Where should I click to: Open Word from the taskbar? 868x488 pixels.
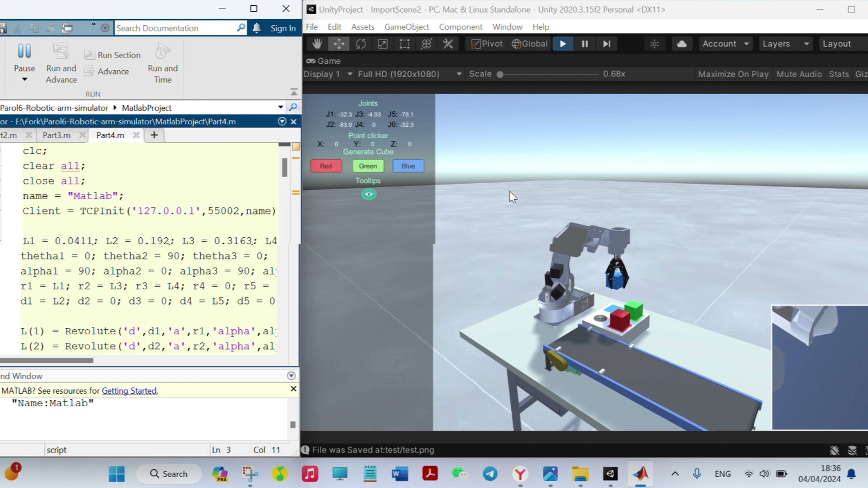tap(400, 474)
